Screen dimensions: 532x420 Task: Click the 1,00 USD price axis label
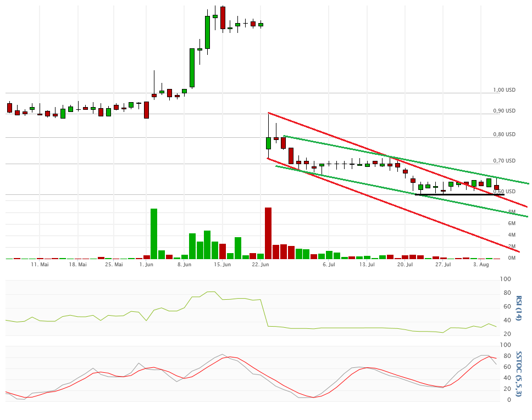point(504,90)
